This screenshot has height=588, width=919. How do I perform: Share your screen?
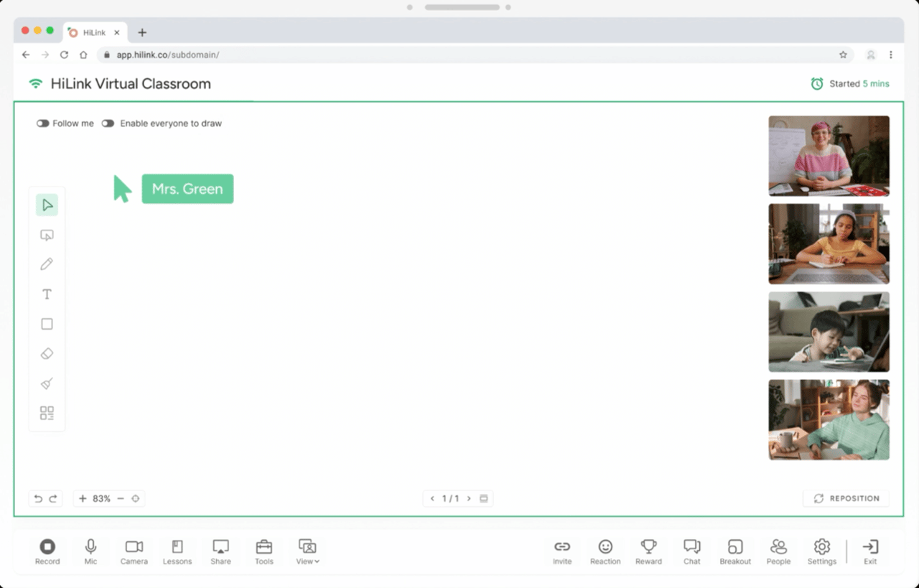point(220,552)
